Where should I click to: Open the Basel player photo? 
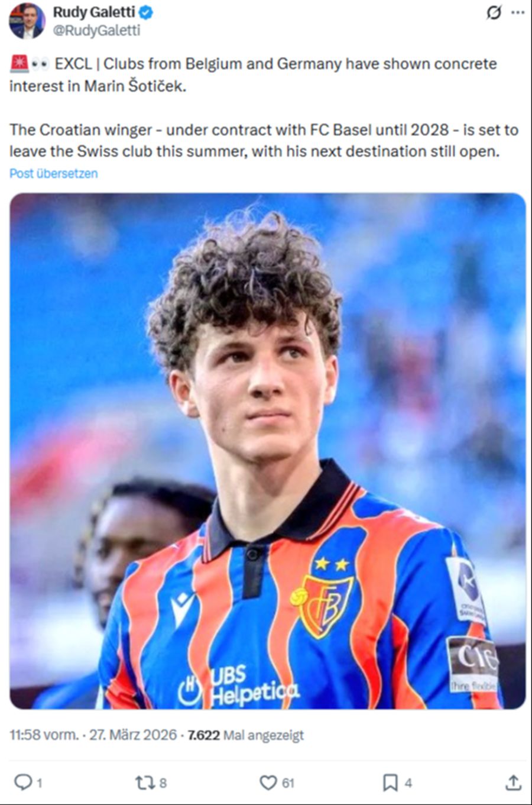click(x=267, y=451)
